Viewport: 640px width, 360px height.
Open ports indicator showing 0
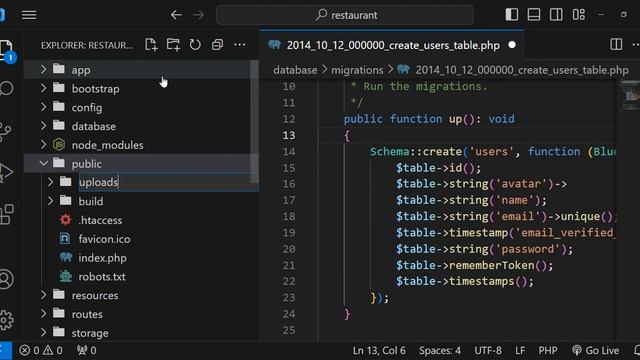(x=87, y=350)
